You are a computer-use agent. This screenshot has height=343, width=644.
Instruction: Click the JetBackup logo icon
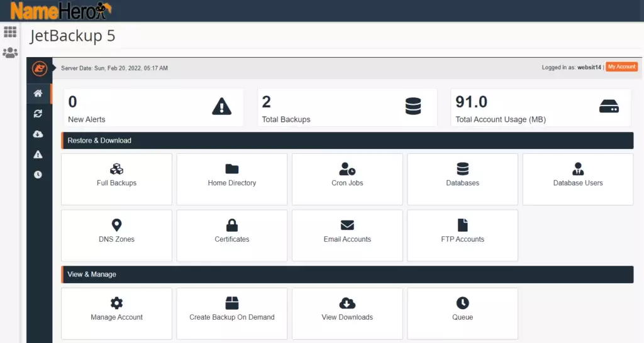click(x=40, y=68)
